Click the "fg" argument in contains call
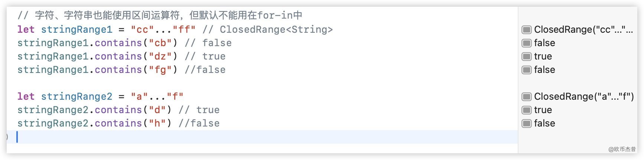This screenshot has height=160, width=644. tap(160, 70)
